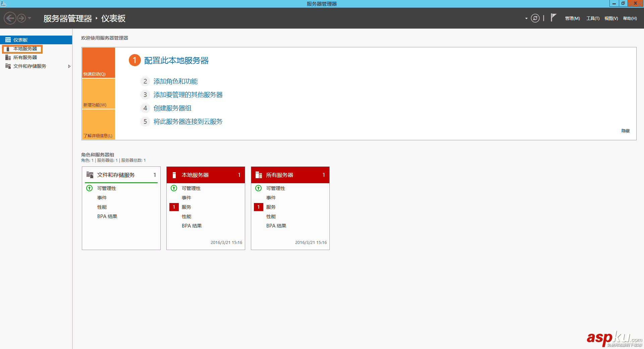The height and width of the screenshot is (349, 644).
Task: Click the 本地服务器 sidebar icon
Action: [x=8, y=49]
